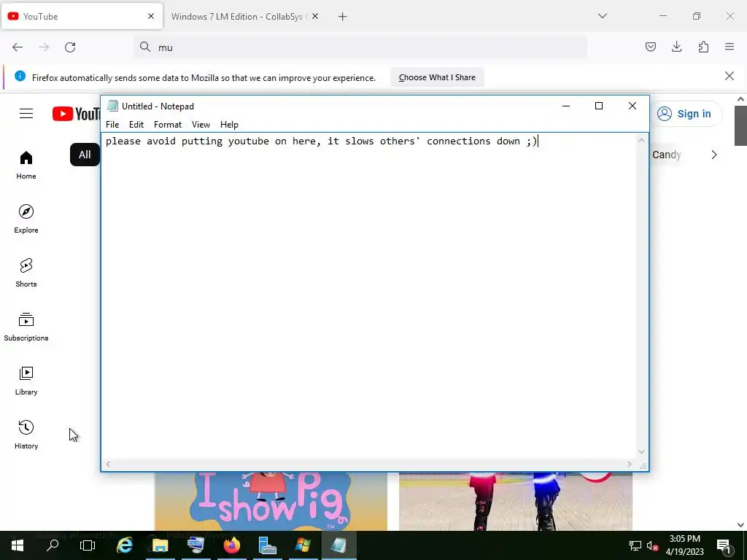
Task: Select the Candy filter chip
Action: [x=667, y=155]
